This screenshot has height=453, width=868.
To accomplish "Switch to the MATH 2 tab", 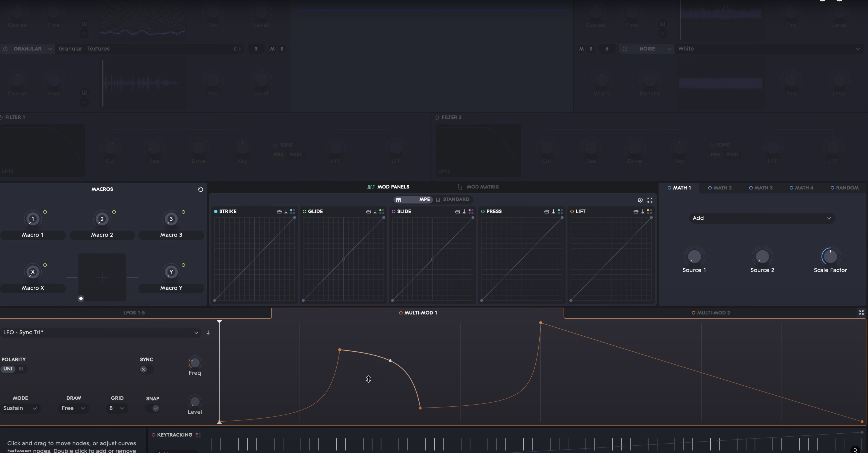I will (x=720, y=188).
